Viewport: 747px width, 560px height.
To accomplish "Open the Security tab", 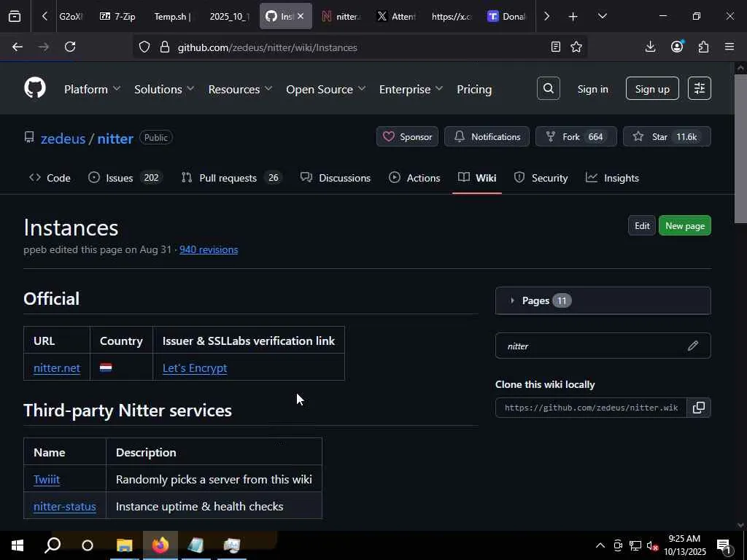I will pyautogui.click(x=541, y=178).
